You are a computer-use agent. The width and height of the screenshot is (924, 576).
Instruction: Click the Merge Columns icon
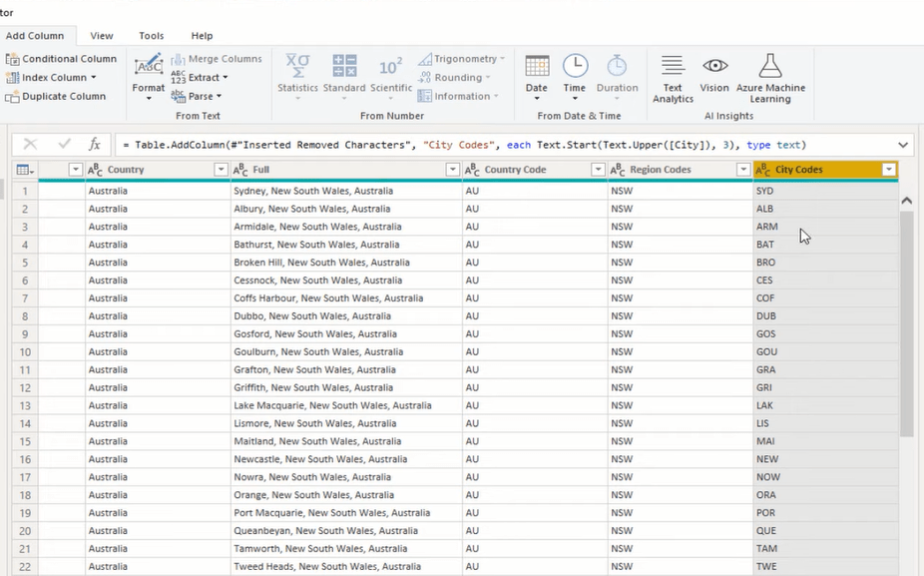pyautogui.click(x=179, y=59)
